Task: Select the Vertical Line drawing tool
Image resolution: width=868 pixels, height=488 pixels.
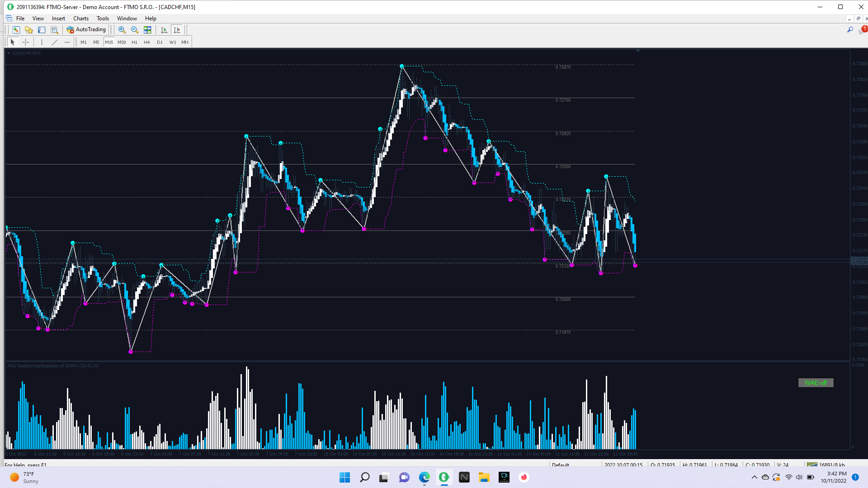Action: click(42, 42)
